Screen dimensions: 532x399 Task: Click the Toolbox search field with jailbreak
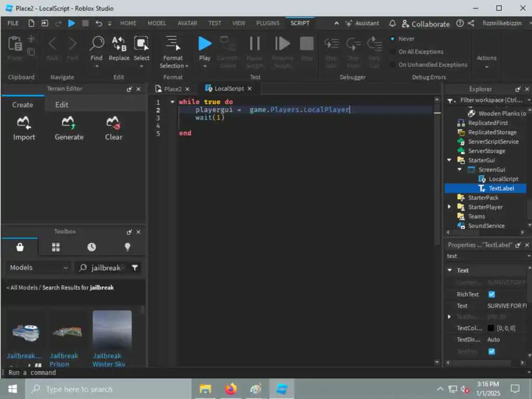(101, 268)
